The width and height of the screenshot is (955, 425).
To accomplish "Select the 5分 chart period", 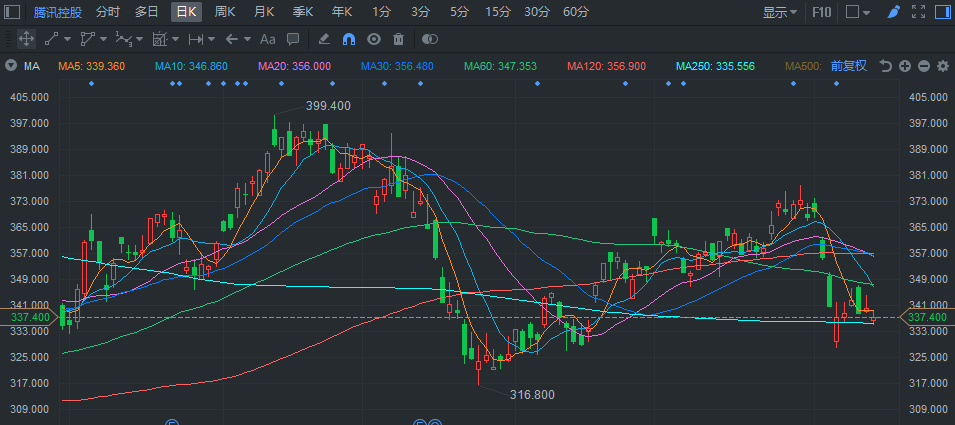I will click(460, 12).
